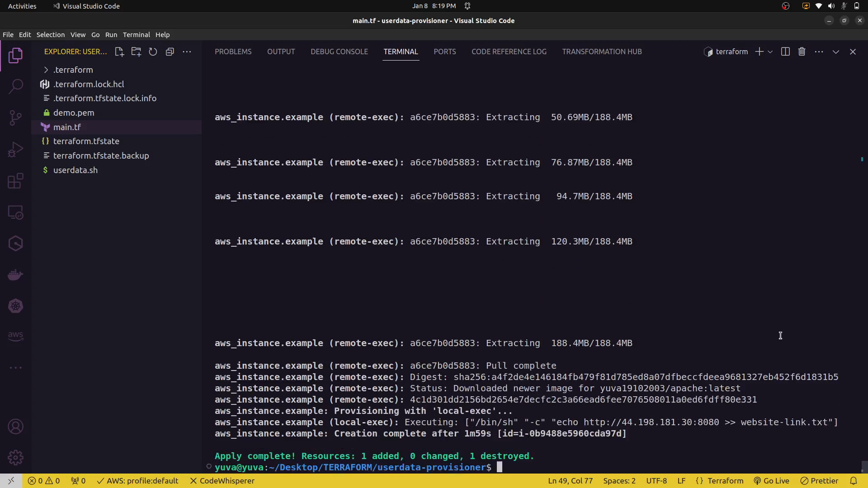
Task: Open the AWS Toolkit sidebar icon
Action: click(16, 336)
